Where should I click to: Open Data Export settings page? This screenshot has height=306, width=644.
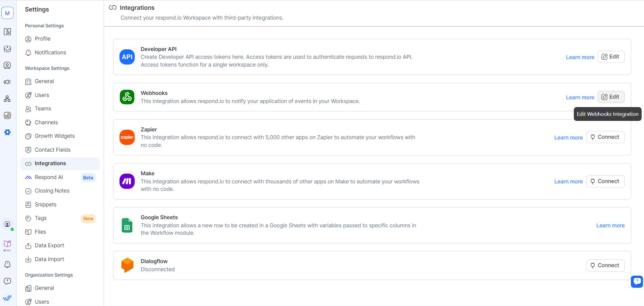pyautogui.click(x=49, y=245)
